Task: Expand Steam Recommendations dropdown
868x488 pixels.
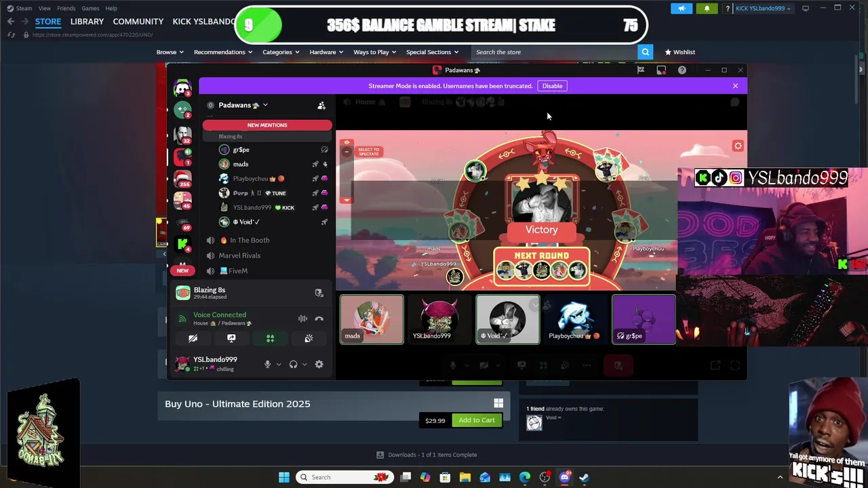Action: (x=222, y=52)
